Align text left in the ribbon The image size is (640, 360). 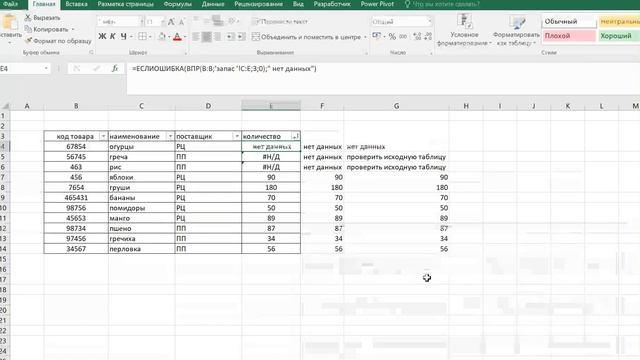click(x=196, y=37)
